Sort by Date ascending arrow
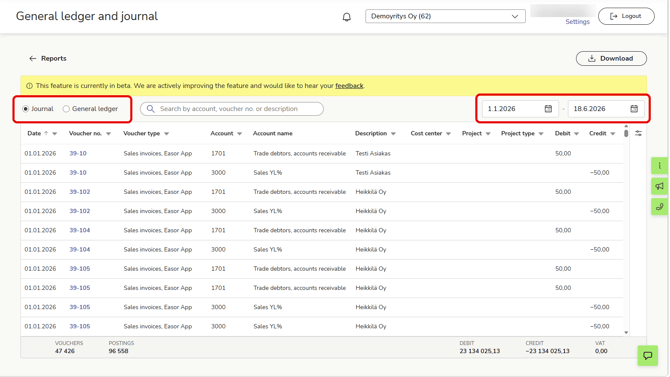 click(x=46, y=133)
